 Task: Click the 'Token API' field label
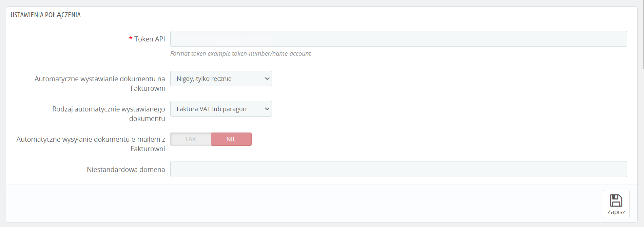pyautogui.click(x=150, y=39)
